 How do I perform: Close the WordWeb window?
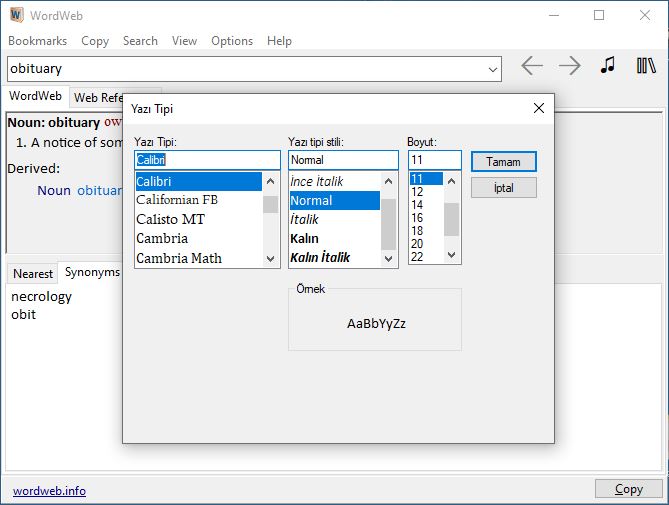click(x=645, y=15)
